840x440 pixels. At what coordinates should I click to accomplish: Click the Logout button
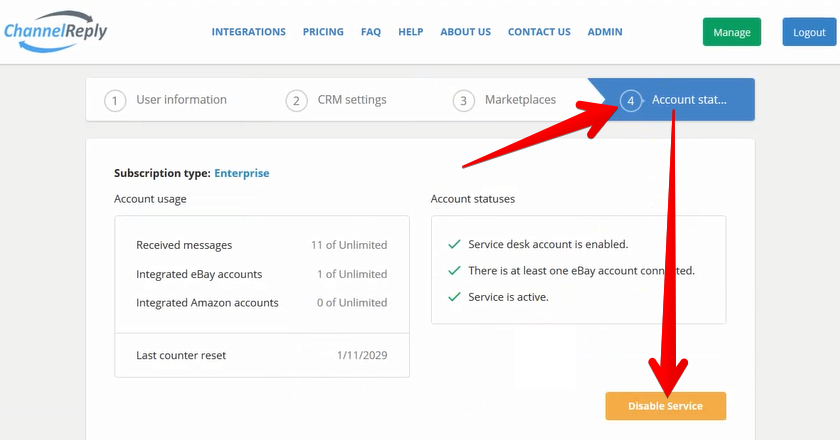pos(809,32)
